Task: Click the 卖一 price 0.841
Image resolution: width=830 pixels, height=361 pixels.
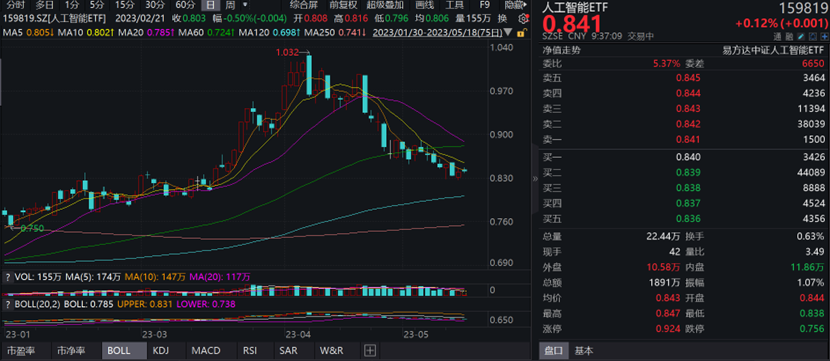Action: [688, 139]
